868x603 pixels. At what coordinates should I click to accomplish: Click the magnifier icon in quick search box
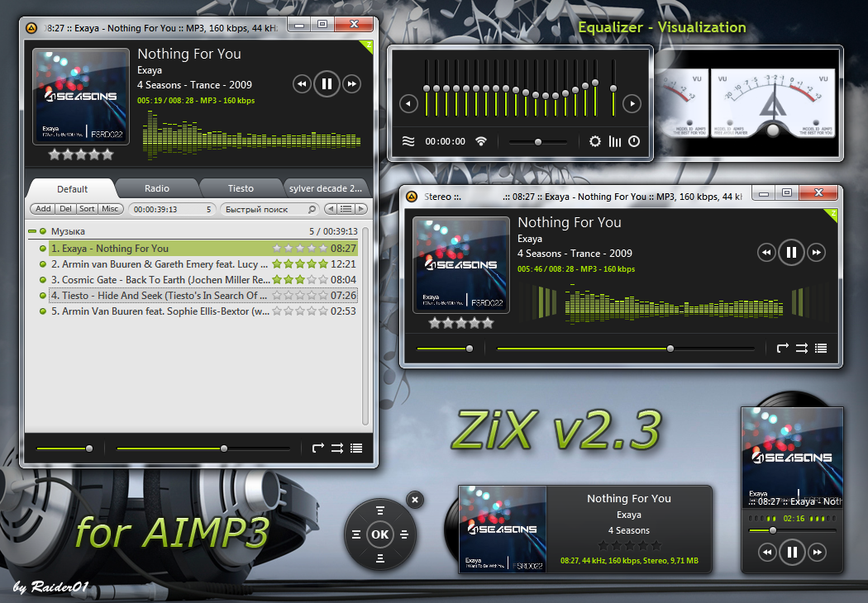coord(312,209)
